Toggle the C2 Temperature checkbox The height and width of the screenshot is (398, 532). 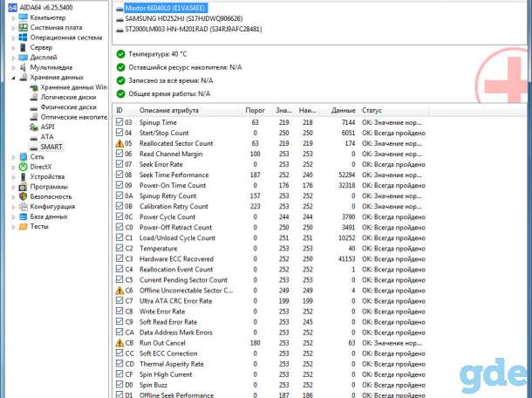click(119, 248)
